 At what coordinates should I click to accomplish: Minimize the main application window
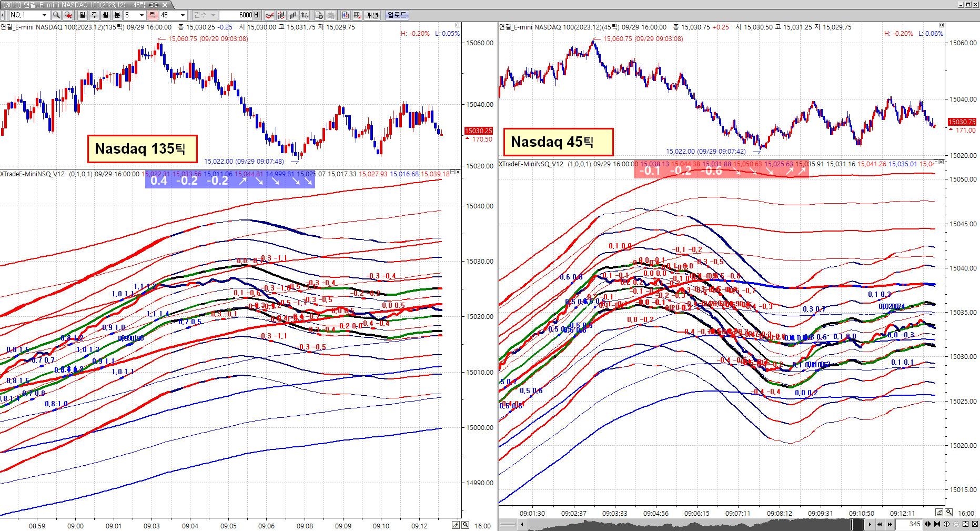tap(961, 4)
